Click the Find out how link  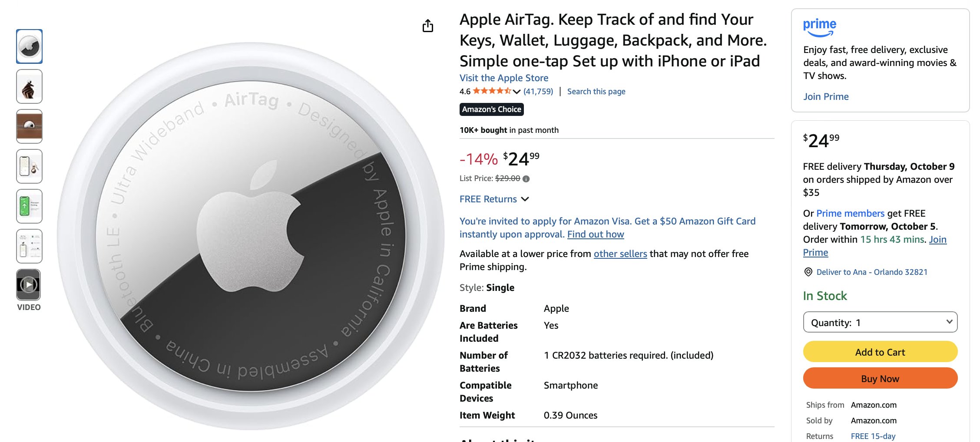(x=596, y=234)
